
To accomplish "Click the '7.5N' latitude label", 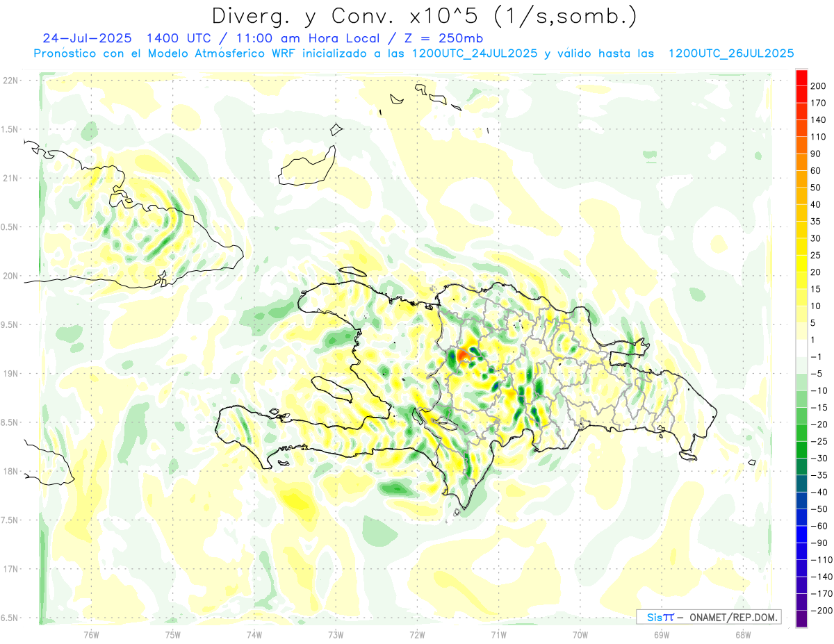I will tap(10, 520).
